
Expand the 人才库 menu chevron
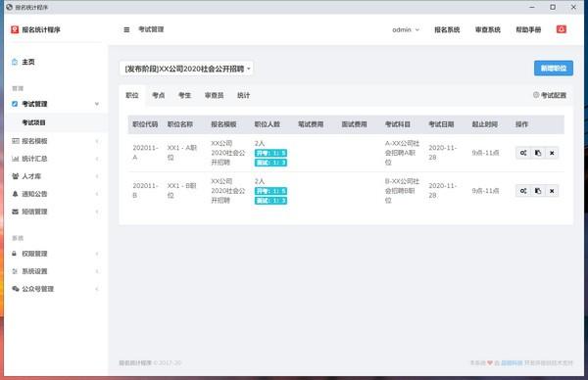(97, 176)
